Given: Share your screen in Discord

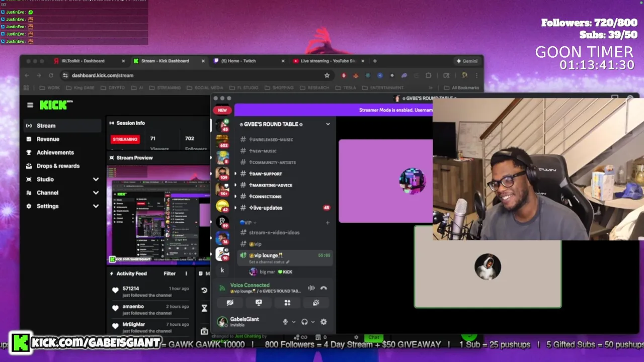Looking at the screenshot, I should (x=259, y=303).
